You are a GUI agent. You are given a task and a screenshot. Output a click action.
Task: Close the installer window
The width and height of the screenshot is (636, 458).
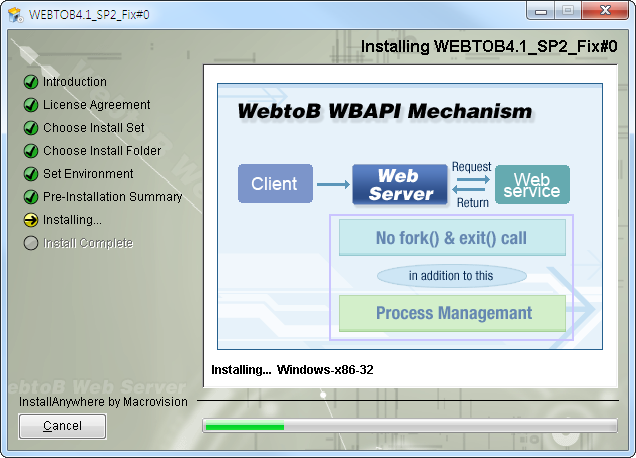point(605,11)
